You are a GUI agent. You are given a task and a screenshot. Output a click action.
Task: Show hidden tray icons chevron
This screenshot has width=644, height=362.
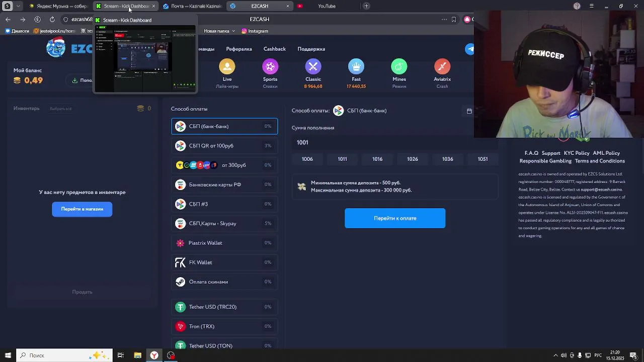coord(555,355)
